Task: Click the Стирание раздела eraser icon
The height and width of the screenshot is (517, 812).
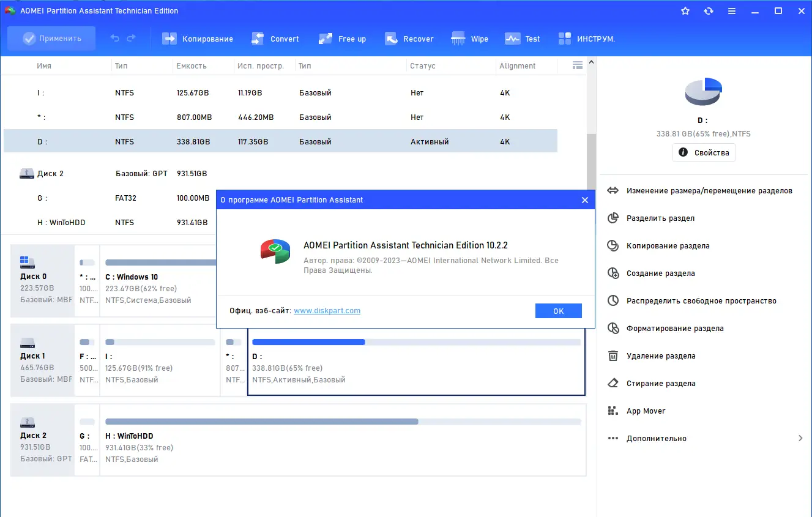Action: click(613, 384)
